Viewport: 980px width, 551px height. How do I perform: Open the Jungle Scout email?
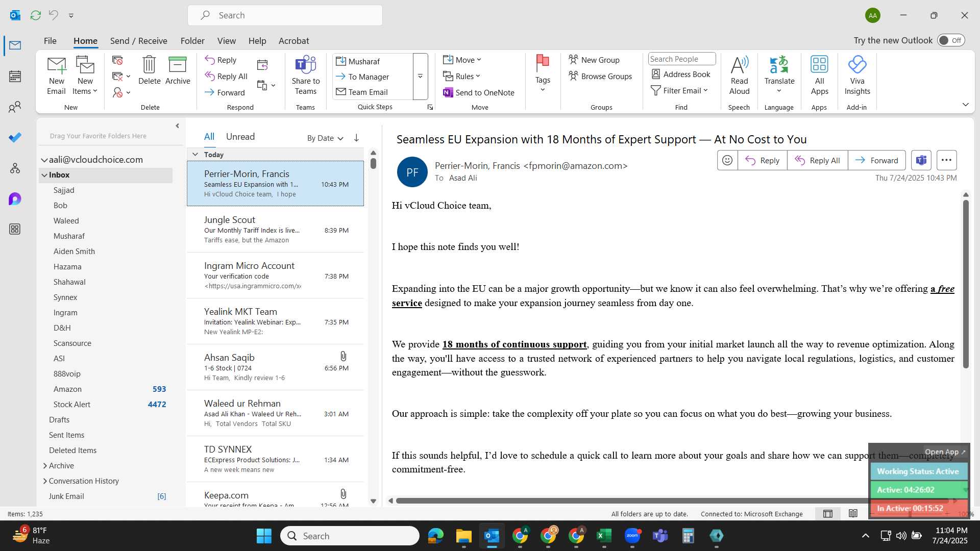pos(276,230)
